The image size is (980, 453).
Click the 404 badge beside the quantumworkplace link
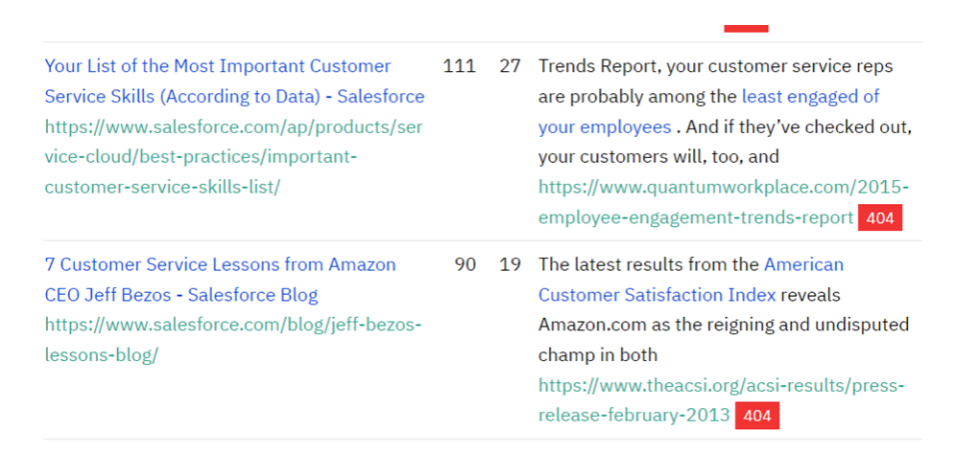click(880, 218)
